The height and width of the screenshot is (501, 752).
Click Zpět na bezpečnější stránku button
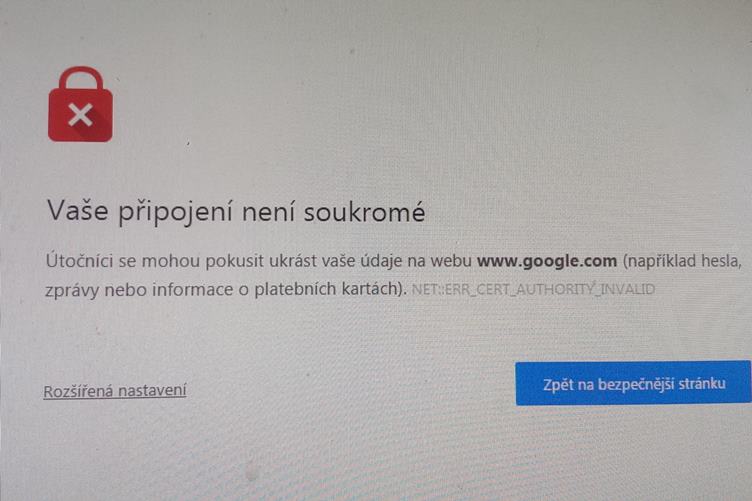pyautogui.click(x=633, y=384)
